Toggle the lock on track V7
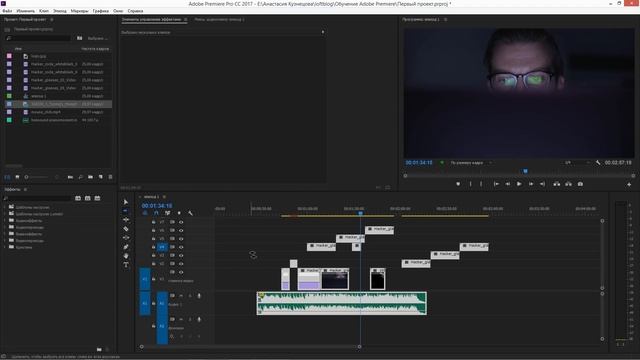The height and width of the screenshot is (360, 640). (153, 222)
